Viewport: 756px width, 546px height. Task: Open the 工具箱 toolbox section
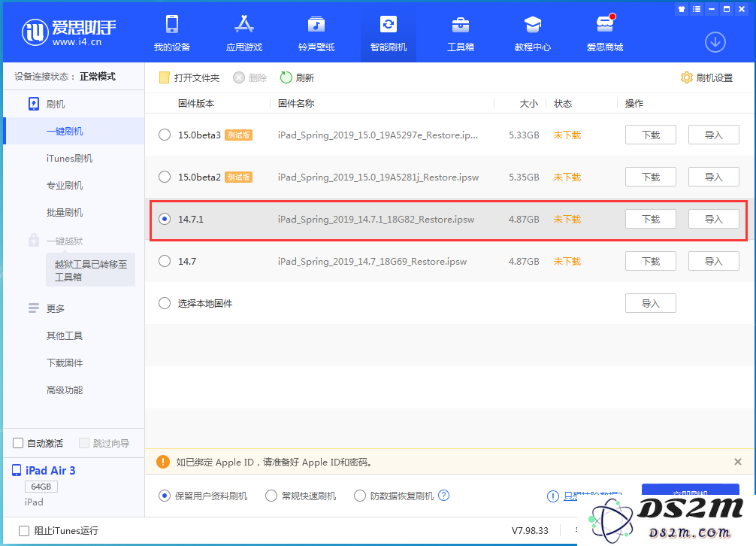461,33
